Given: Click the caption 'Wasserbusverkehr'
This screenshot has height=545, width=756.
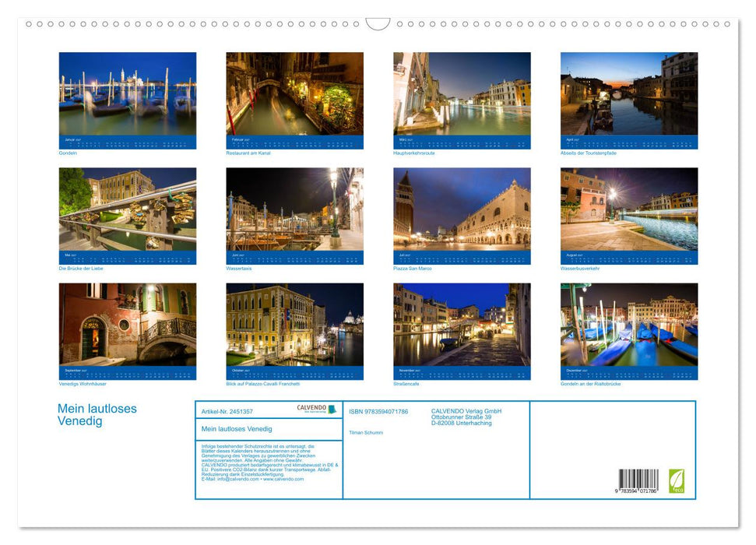Looking at the screenshot, I should click(x=580, y=268).
